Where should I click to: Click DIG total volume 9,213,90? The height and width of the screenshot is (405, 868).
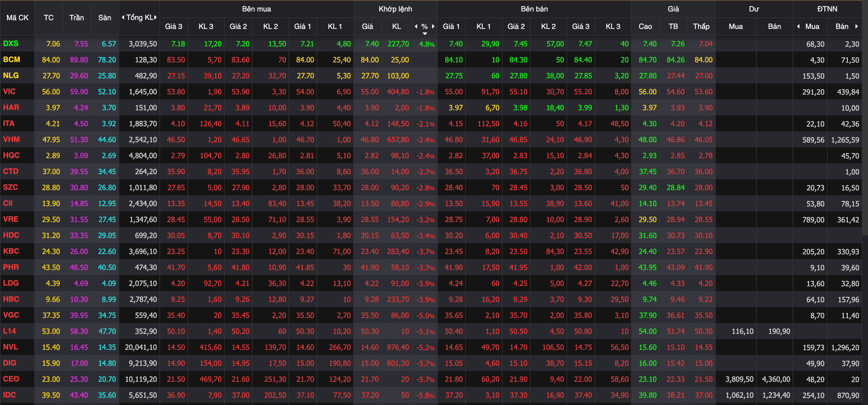pos(143,363)
